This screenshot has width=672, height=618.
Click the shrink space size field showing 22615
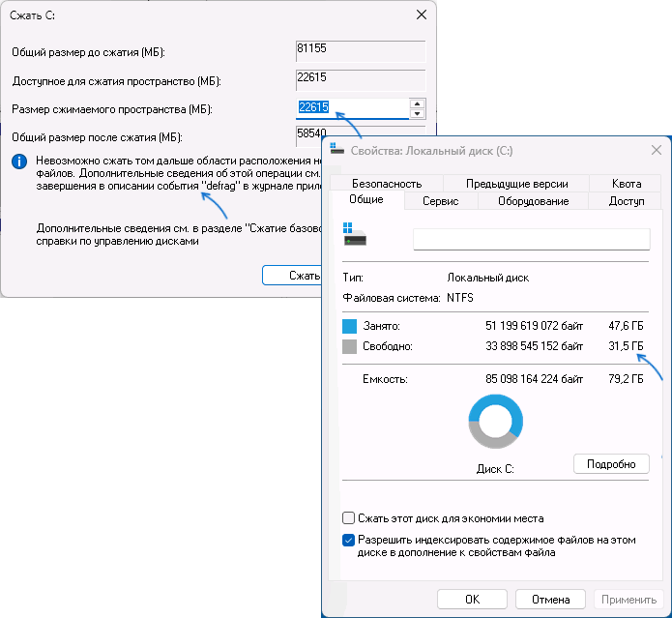coord(353,108)
